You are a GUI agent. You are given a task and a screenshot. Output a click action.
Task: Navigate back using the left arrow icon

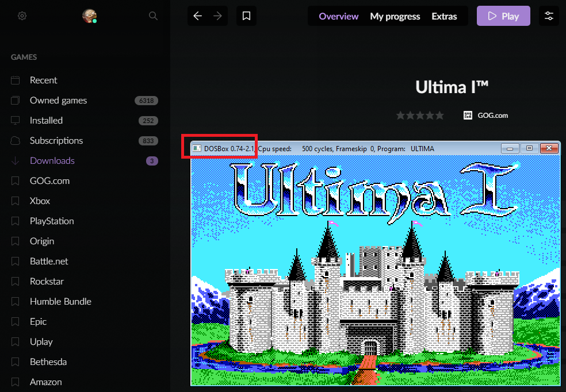tap(198, 16)
